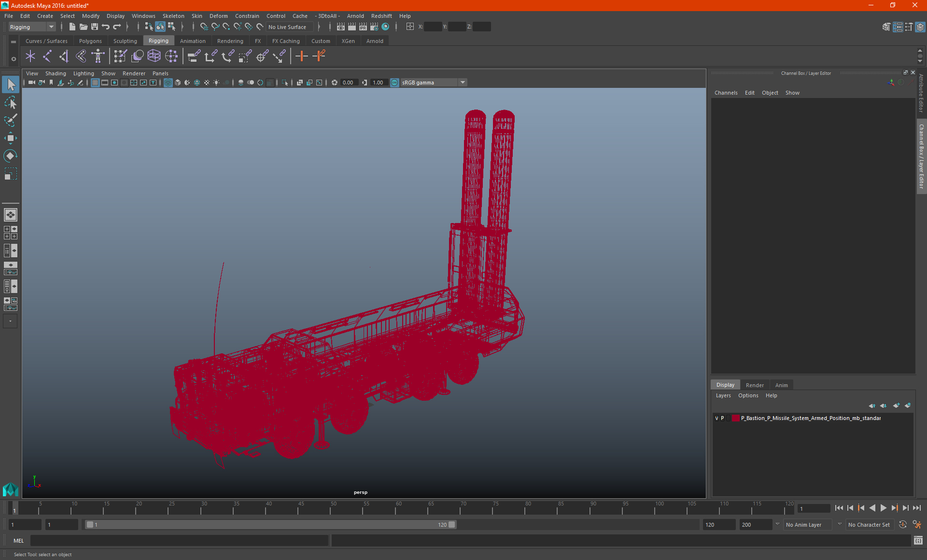
Task: Open the No Character Set dropdown
Action: (869, 525)
